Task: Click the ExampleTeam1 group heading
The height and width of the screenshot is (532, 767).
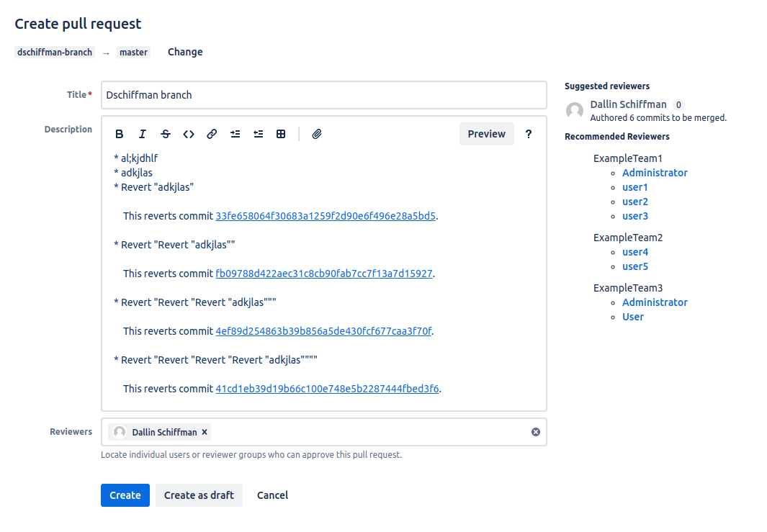Action: 627,158
